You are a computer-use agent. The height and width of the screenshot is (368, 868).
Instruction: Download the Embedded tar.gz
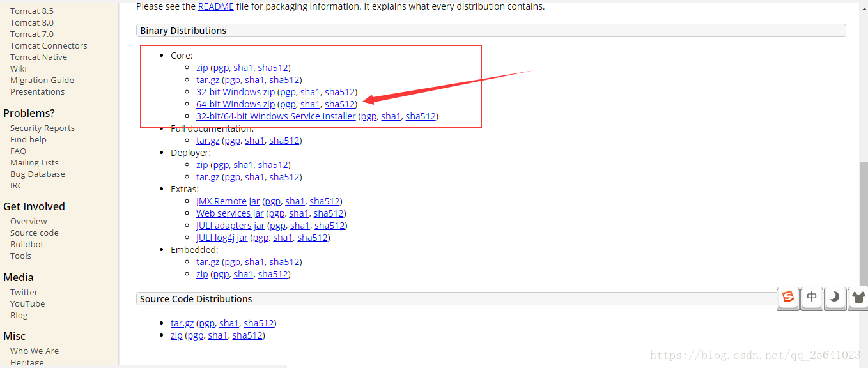tap(208, 262)
